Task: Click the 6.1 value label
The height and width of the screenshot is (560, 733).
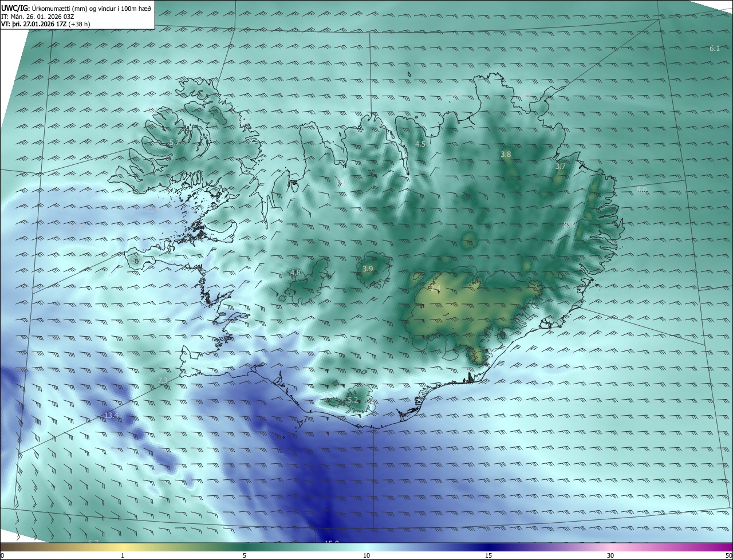Action: (x=714, y=48)
